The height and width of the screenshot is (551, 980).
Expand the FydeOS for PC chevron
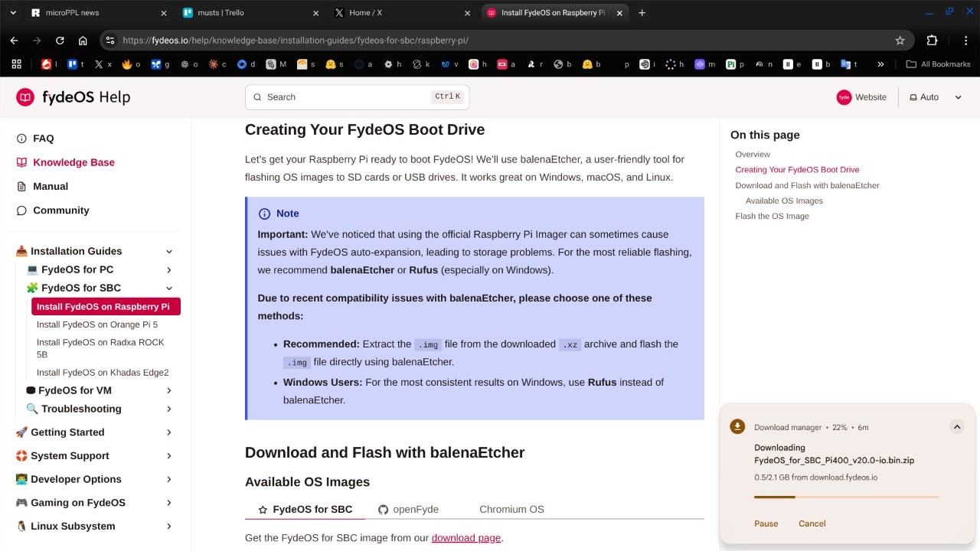(x=169, y=269)
